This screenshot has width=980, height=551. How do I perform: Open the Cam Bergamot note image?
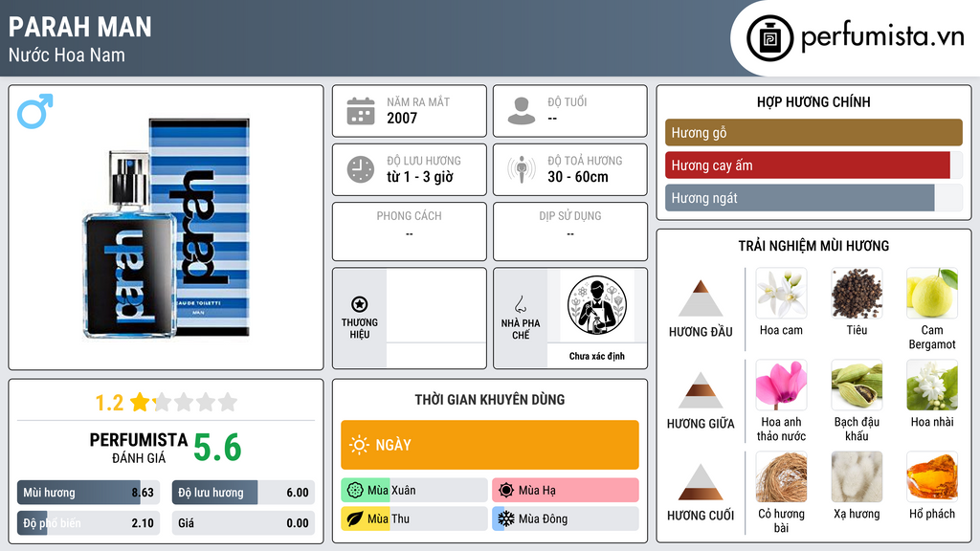tap(932, 294)
